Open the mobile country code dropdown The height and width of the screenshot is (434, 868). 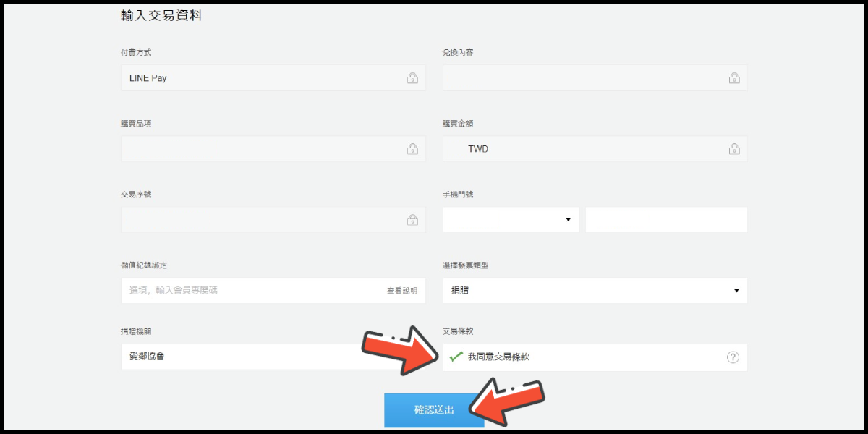pyautogui.click(x=511, y=220)
